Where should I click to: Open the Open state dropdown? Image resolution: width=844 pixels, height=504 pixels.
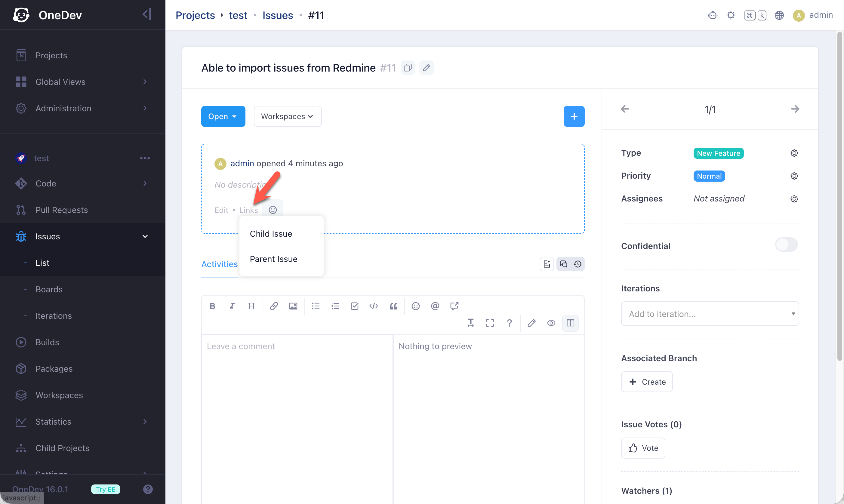pos(223,116)
